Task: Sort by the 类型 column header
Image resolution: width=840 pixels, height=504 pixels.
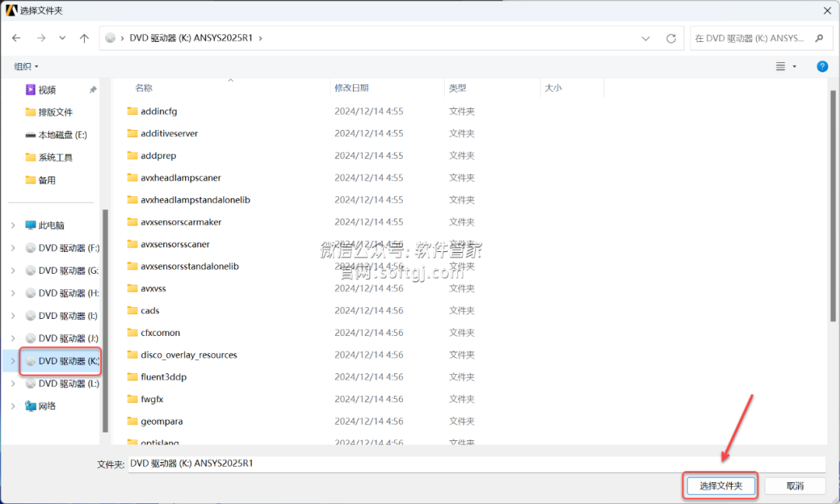Action: 457,88
